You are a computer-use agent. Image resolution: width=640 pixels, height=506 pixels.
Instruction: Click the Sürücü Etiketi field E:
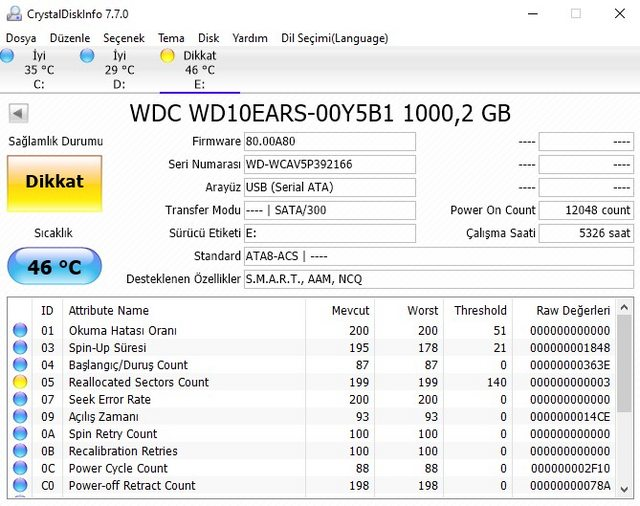pos(330,233)
